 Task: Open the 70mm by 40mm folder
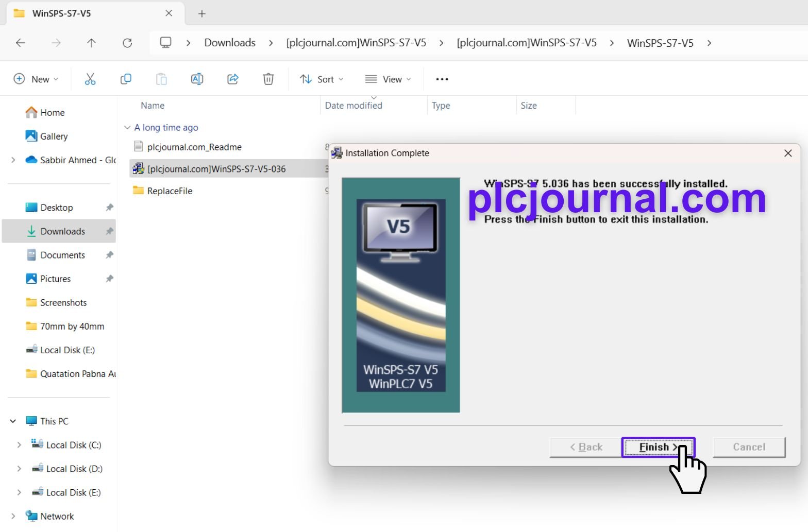[x=72, y=325]
